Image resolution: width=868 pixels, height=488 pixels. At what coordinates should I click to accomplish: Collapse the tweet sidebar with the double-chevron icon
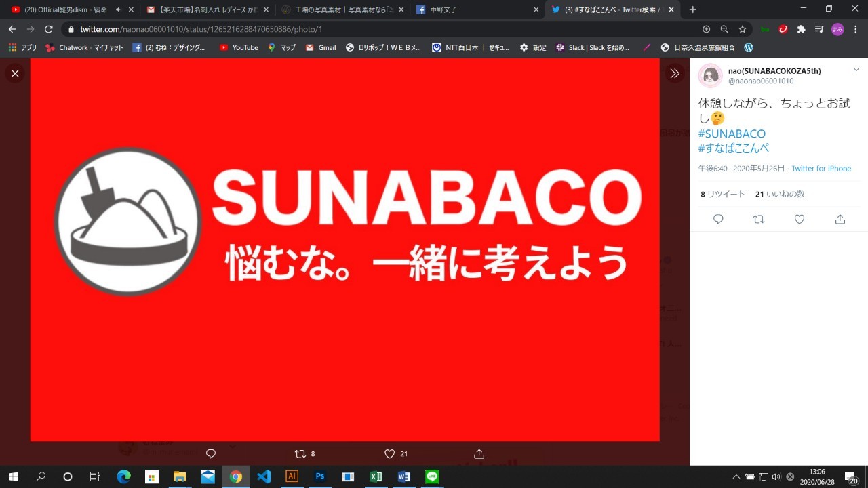point(674,73)
